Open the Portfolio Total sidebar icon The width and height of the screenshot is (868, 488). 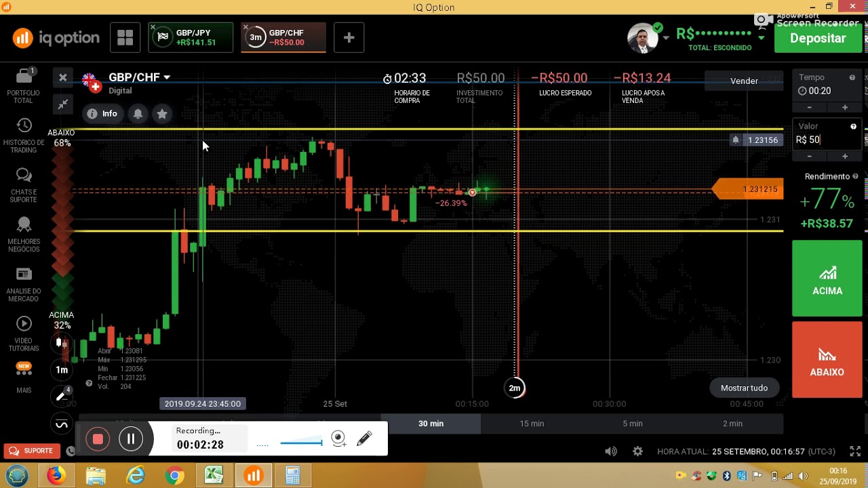coord(24,86)
